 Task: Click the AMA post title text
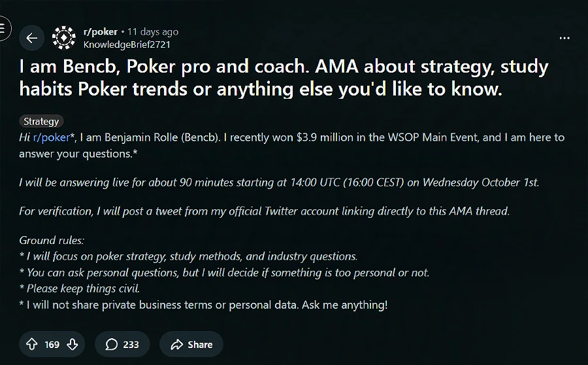pyautogui.click(x=284, y=77)
